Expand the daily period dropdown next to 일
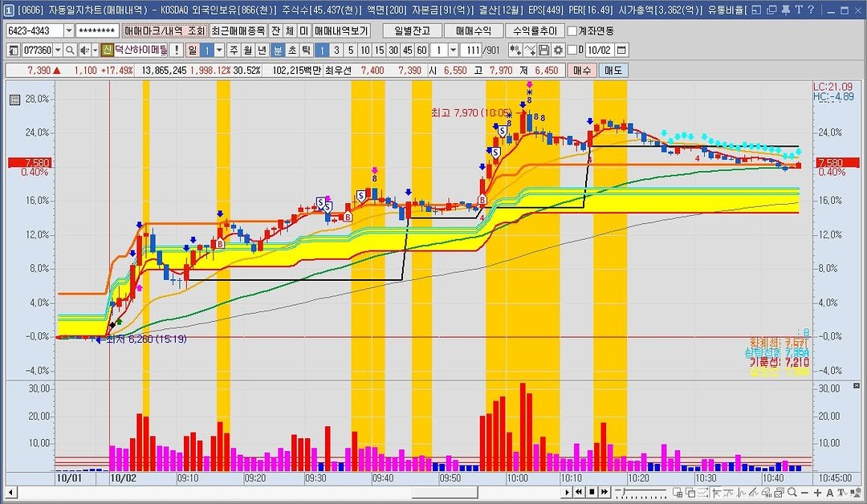The width and height of the screenshot is (867, 504). pos(219,50)
